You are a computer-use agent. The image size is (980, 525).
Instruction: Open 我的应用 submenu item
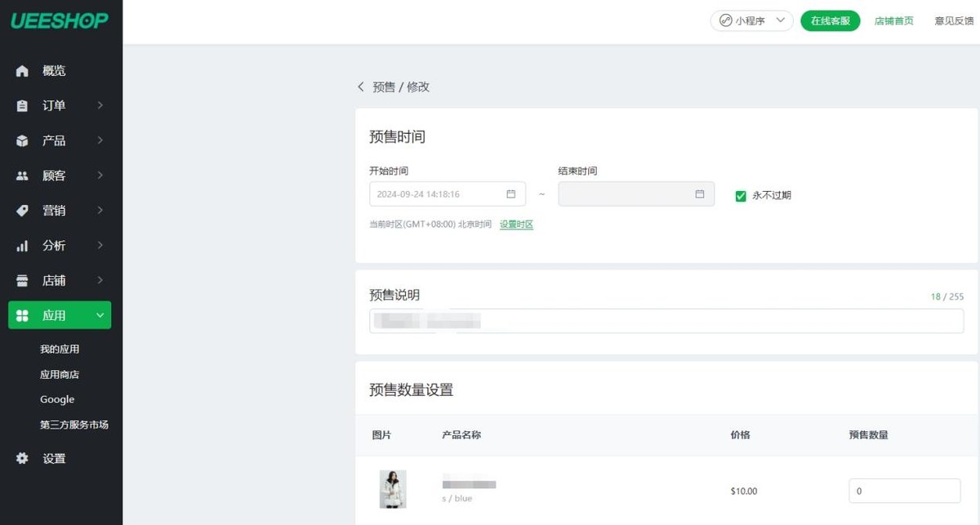pyautogui.click(x=60, y=349)
